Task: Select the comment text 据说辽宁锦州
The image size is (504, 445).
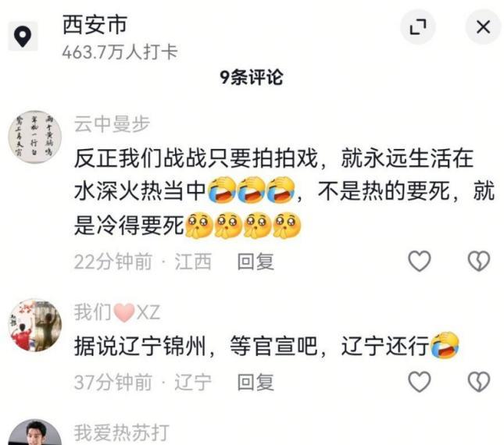Action: 266,346
